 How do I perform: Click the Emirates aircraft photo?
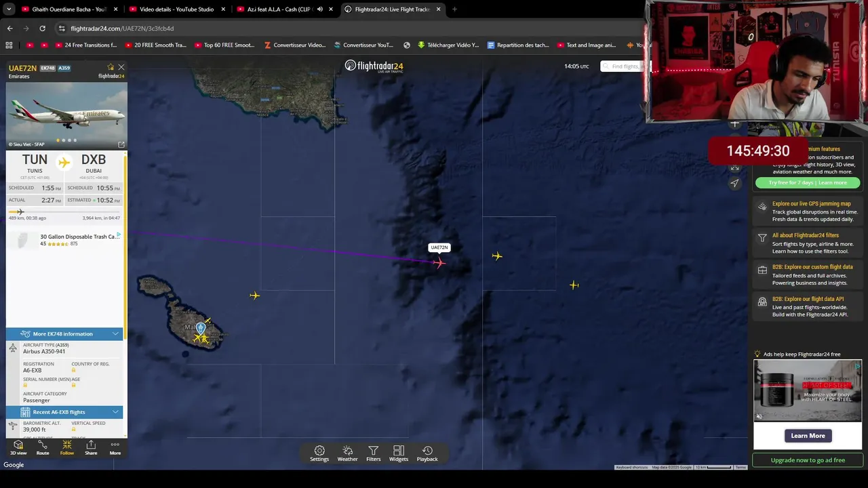[x=66, y=115]
